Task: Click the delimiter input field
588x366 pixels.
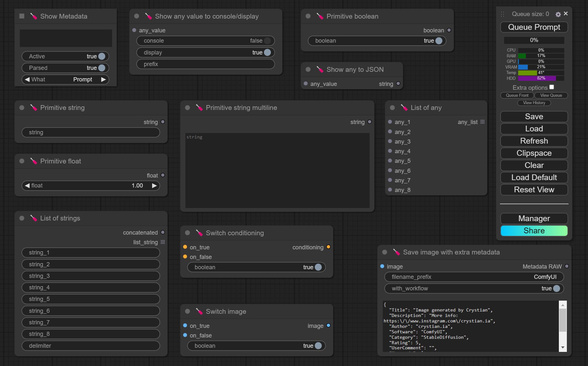Action: tap(91, 346)
